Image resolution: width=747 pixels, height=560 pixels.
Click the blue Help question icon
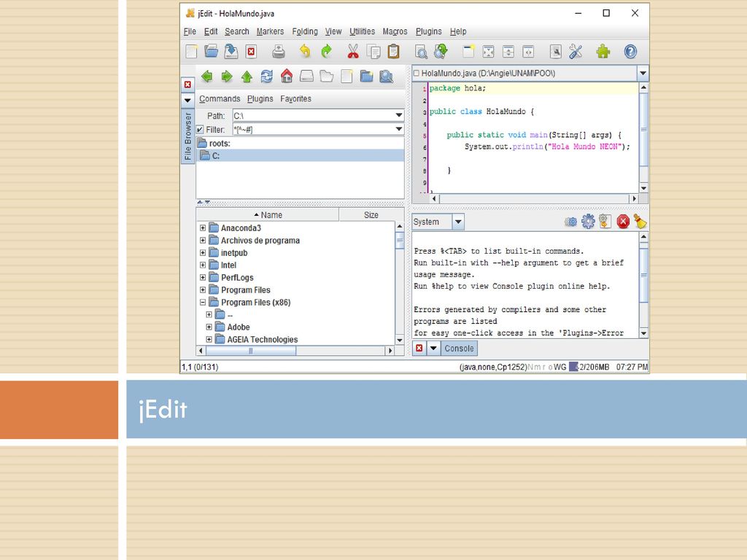click(630, 52)
